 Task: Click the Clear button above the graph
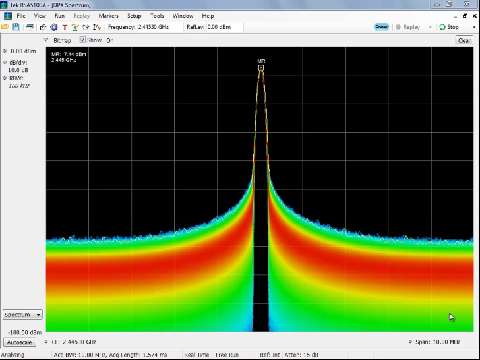[464, 40]
